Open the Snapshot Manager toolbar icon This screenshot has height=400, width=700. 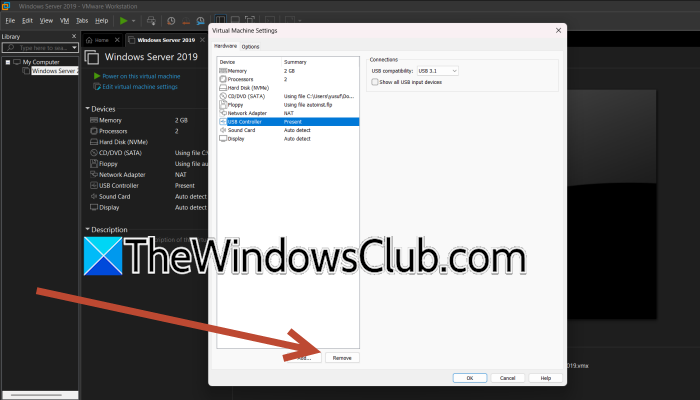pos(200,21)
